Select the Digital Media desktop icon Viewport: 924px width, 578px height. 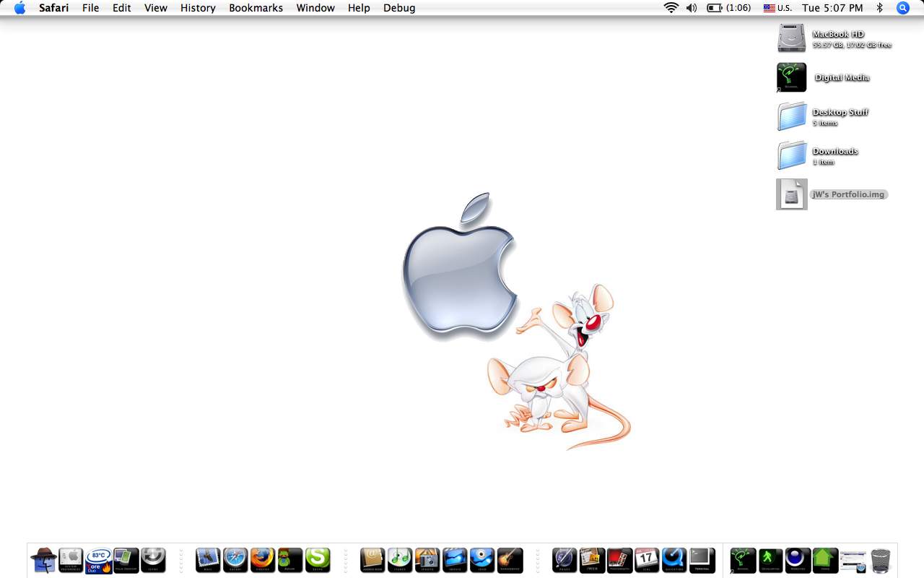[791, 77]
